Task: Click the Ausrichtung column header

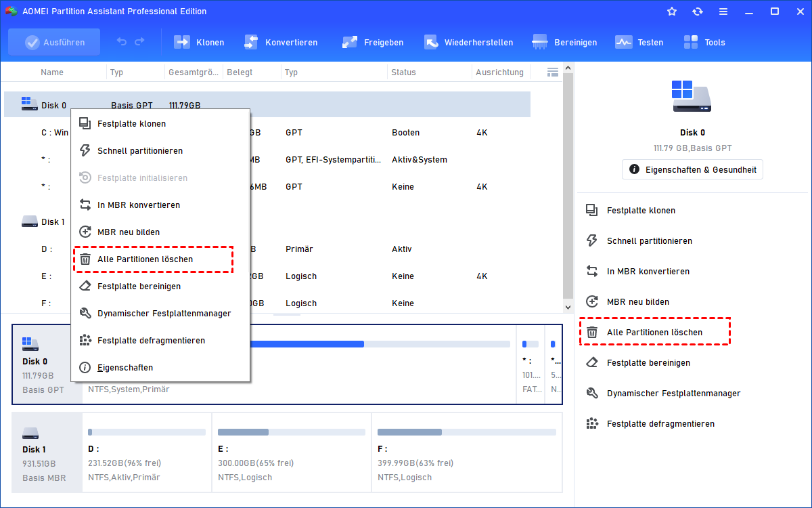Action: click(x=499, y=72)
